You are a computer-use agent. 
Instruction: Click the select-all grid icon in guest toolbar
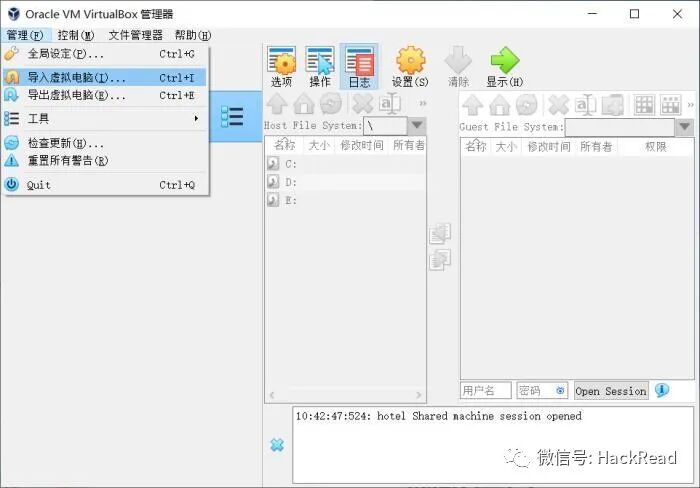click(x=644, y=105)
